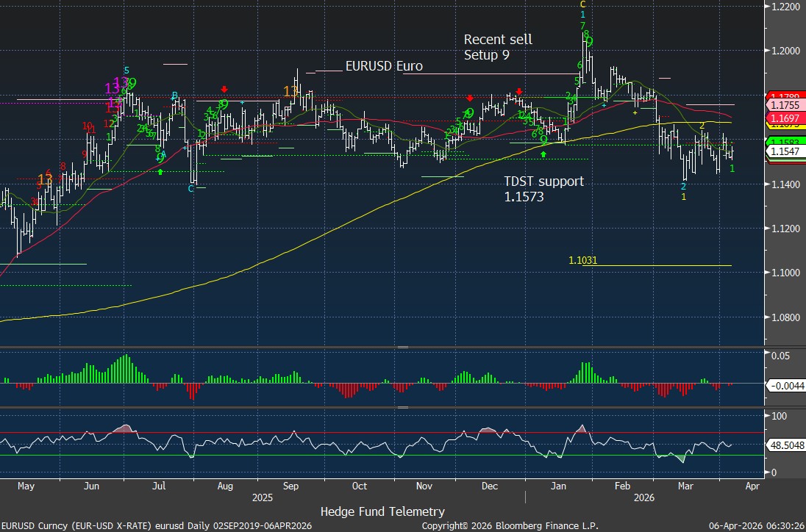
Task: Select the yellow 1.1031 level label
Action: click(x=582, y=260)
